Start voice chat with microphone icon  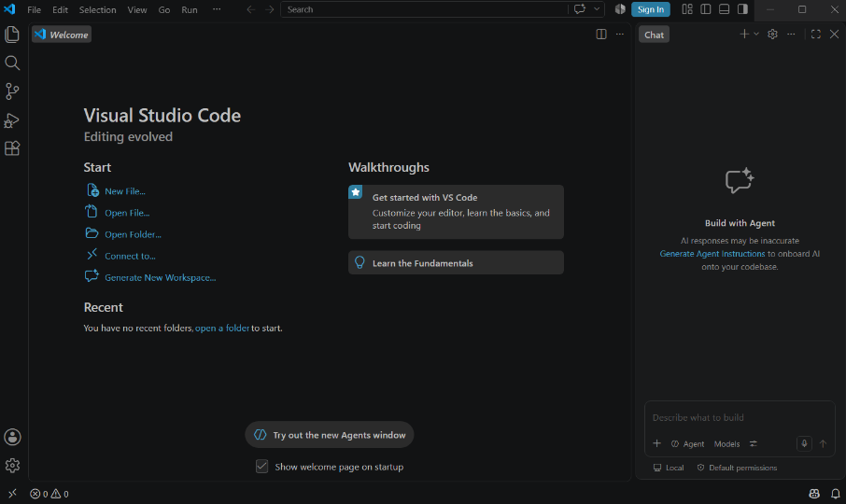click(x=804, y=443)
